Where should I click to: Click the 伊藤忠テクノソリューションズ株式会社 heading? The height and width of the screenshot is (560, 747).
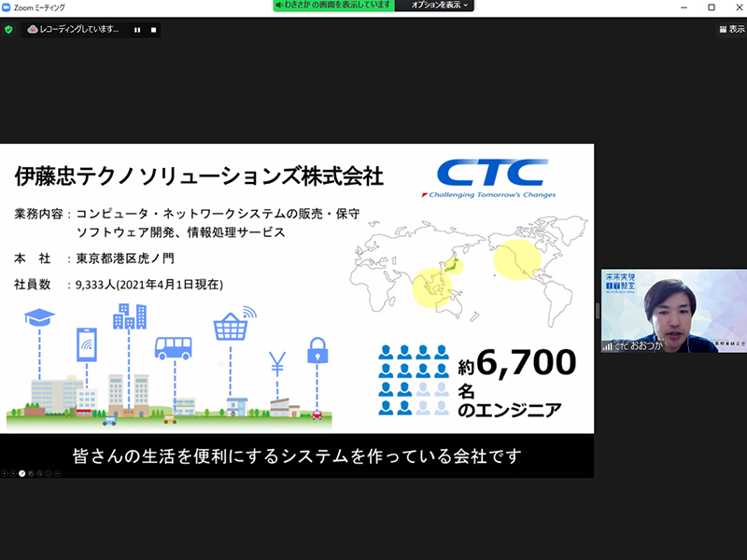coord(199,176)
